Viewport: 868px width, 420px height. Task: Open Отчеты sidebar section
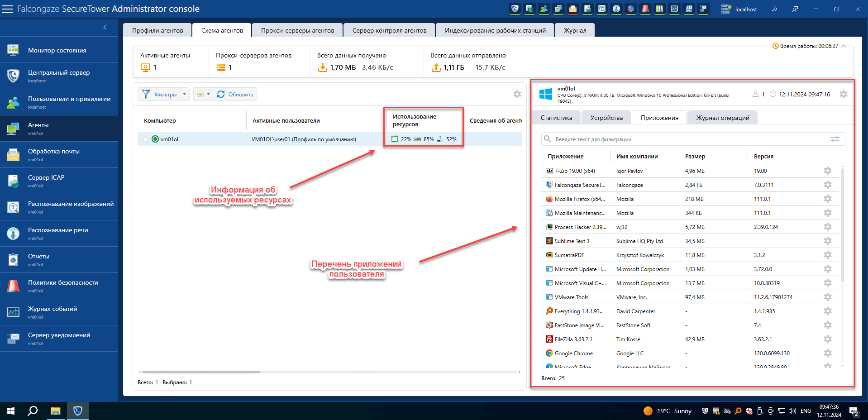[x=59, y=260]
